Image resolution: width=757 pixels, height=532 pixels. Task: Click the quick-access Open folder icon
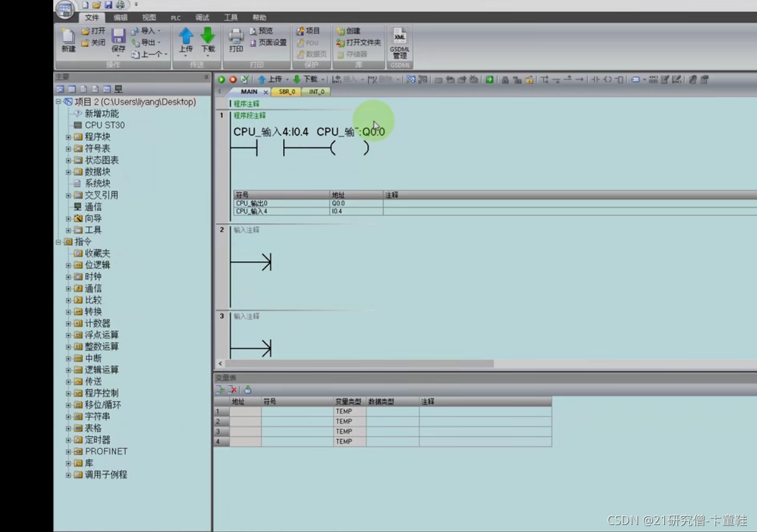point(96,5)
